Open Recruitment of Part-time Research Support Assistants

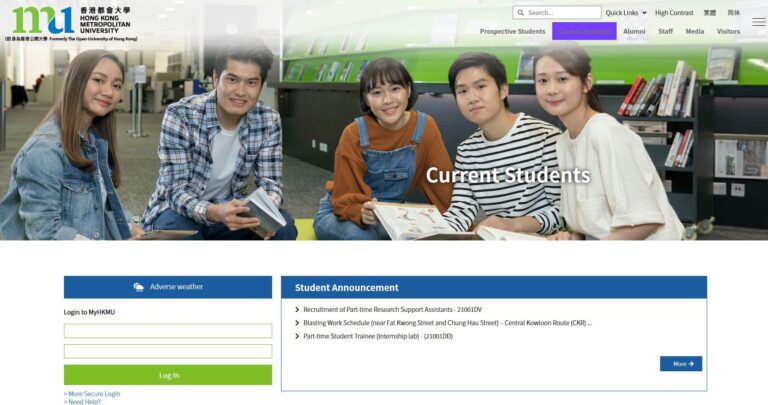[392, 310]
